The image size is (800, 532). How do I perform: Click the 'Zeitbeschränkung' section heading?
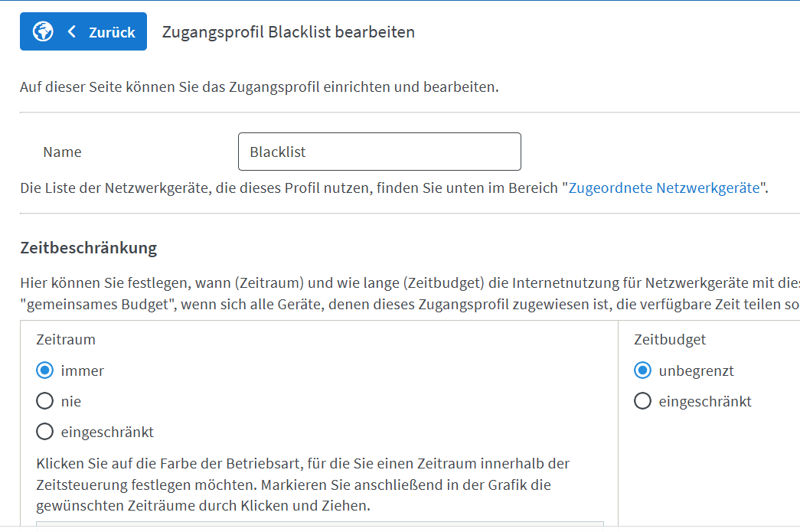[x=88, y=248]
